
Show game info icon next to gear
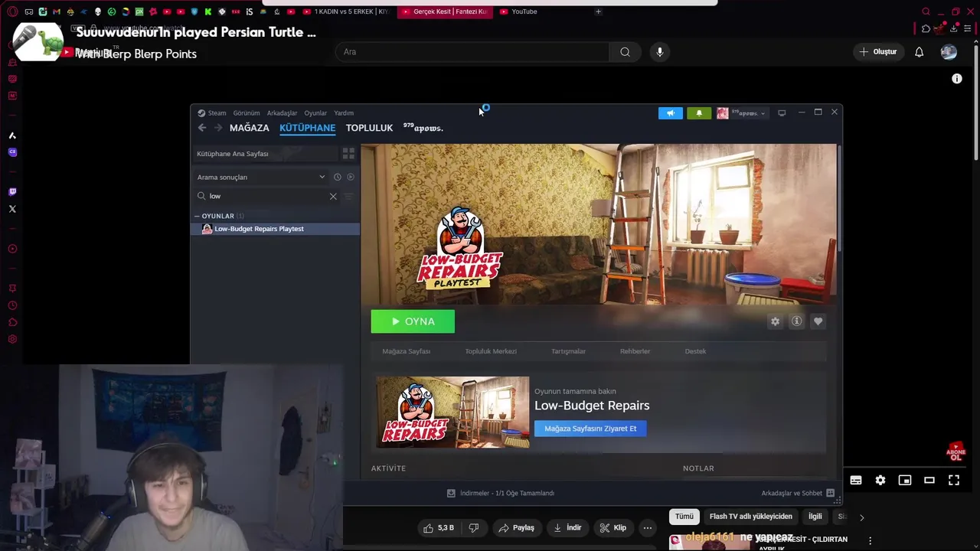[796, 321]
